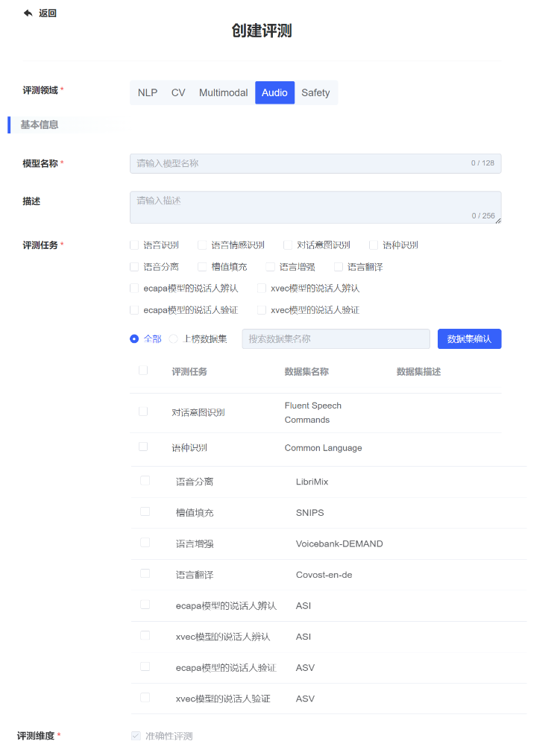Screen dimensions: 560x747
Task: Click the 搜索数据集名称 search box
Action: [336, 338]
